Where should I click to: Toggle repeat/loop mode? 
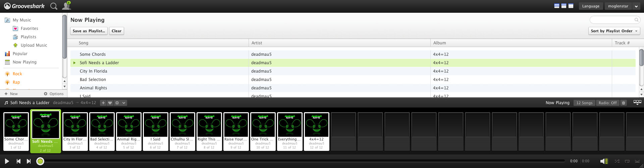pos(627,161)
